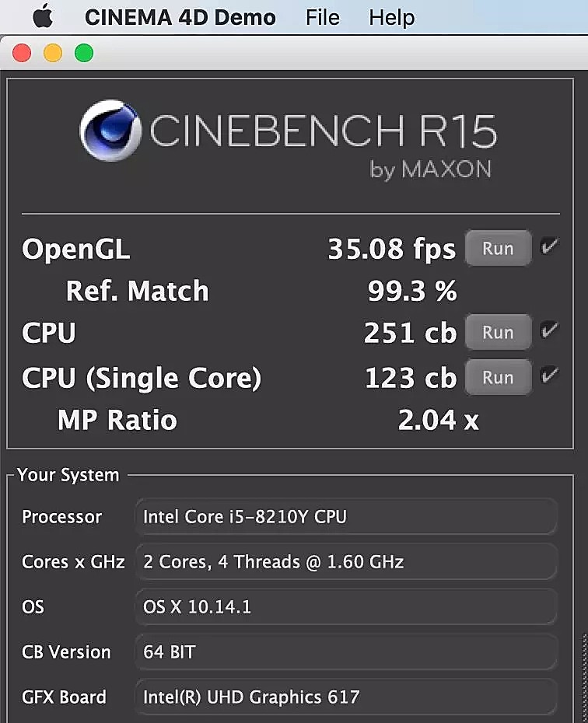Click the CINEBENCH R15 title text
Screen dimensions: 588x723
pyautogui.click(x=323, y=131)
